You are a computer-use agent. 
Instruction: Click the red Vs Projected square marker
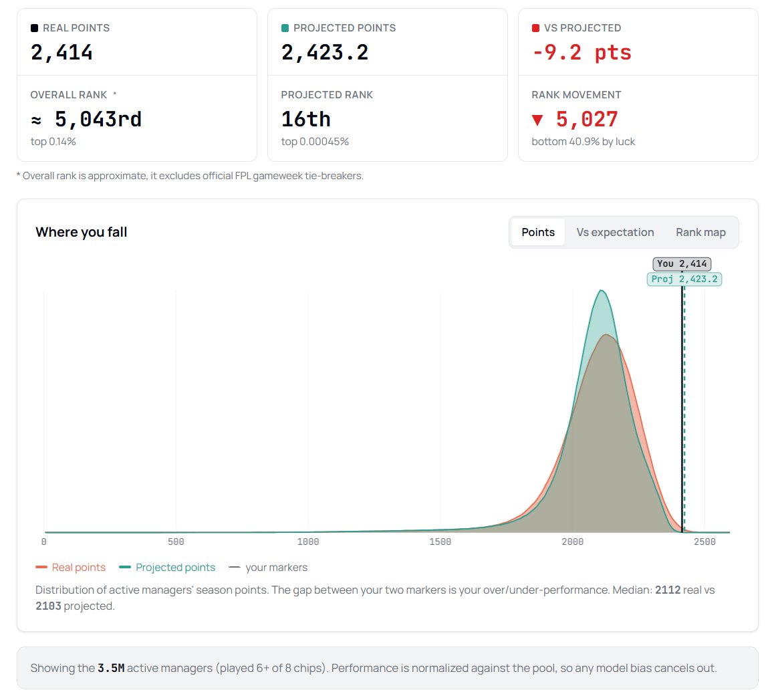[535, 28]
